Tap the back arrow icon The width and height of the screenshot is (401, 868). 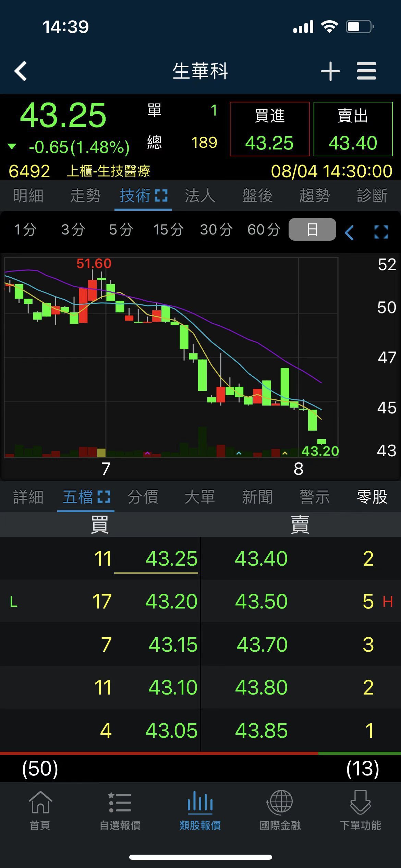pos(21,71)
